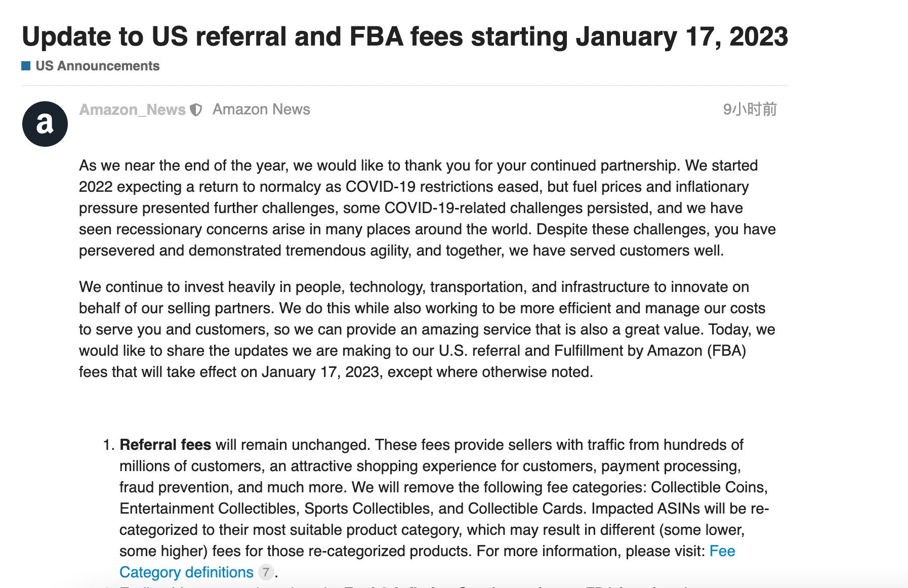Click the blue category square icon

click(26, 66)
